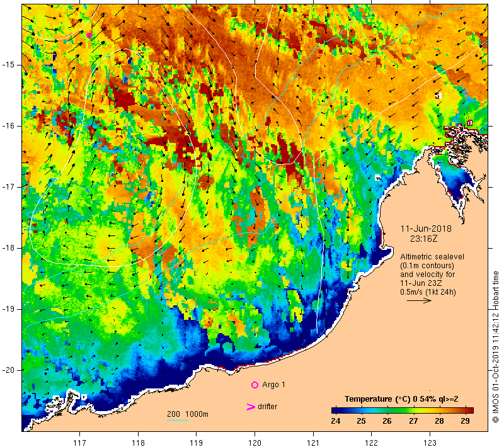
Task: Click the 27 label on temperature scale
Action: (413, 421)
